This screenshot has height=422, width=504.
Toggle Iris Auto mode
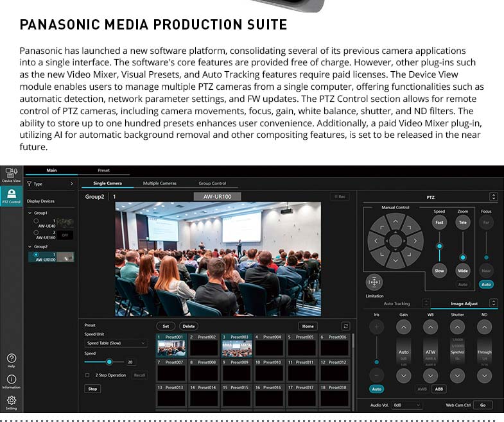pyautogui.click(x=376, y=389)
